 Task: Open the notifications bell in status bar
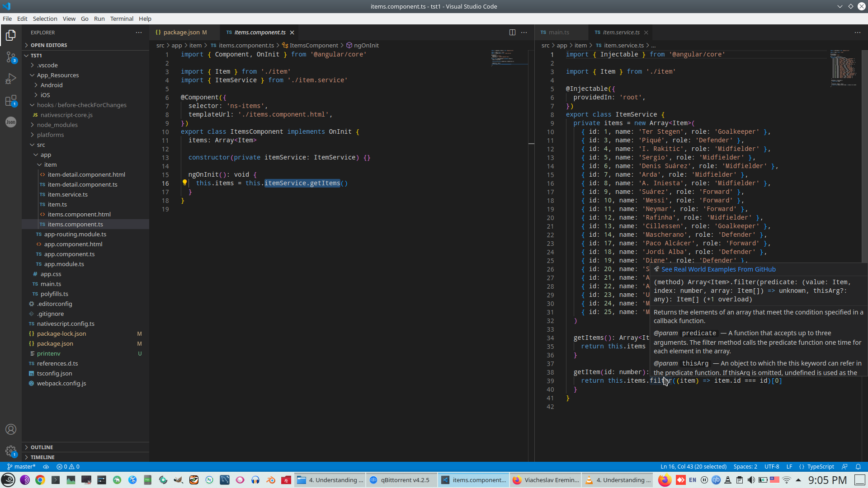(858, 467)
